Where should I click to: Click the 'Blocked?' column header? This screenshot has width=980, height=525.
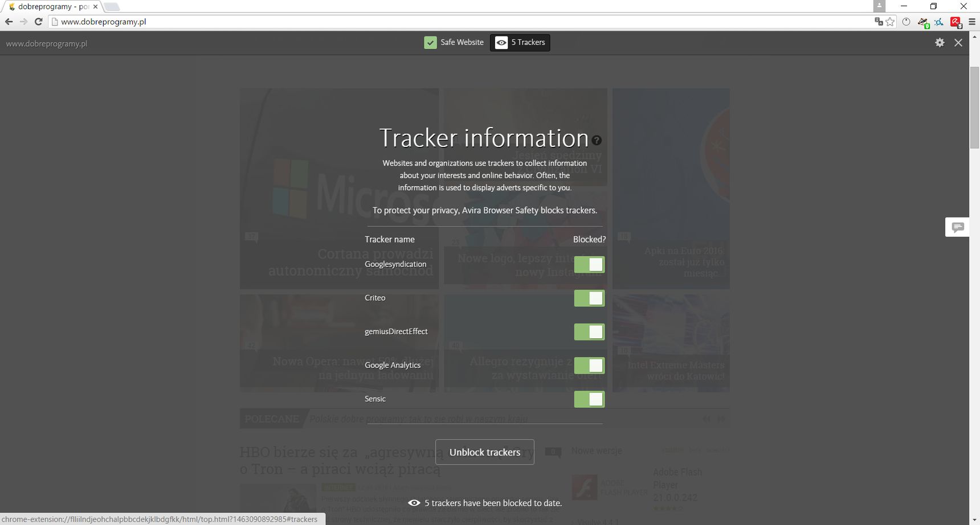pyautogui.click(x=589, y=239)
